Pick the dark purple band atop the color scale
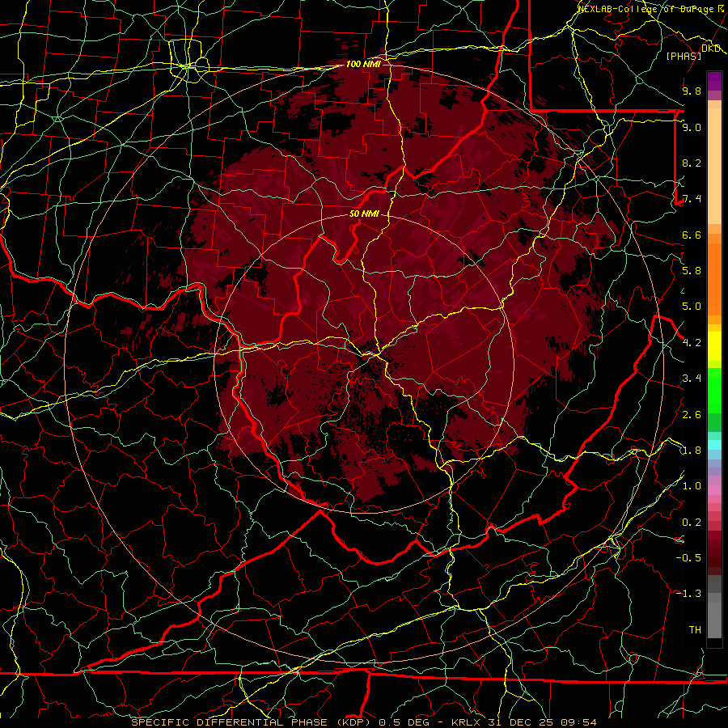728x728 pixels. pyautogui.click(x=714, y=81)
